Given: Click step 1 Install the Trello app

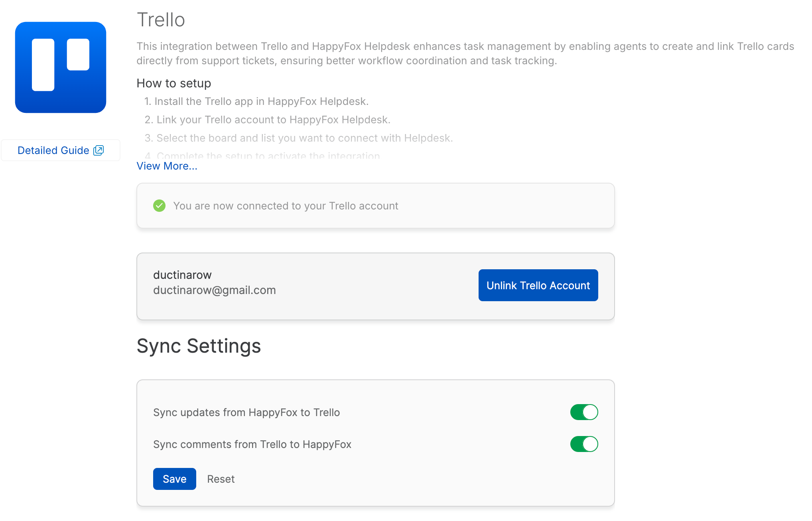Looking at the screenshot, I should [256, 101].
